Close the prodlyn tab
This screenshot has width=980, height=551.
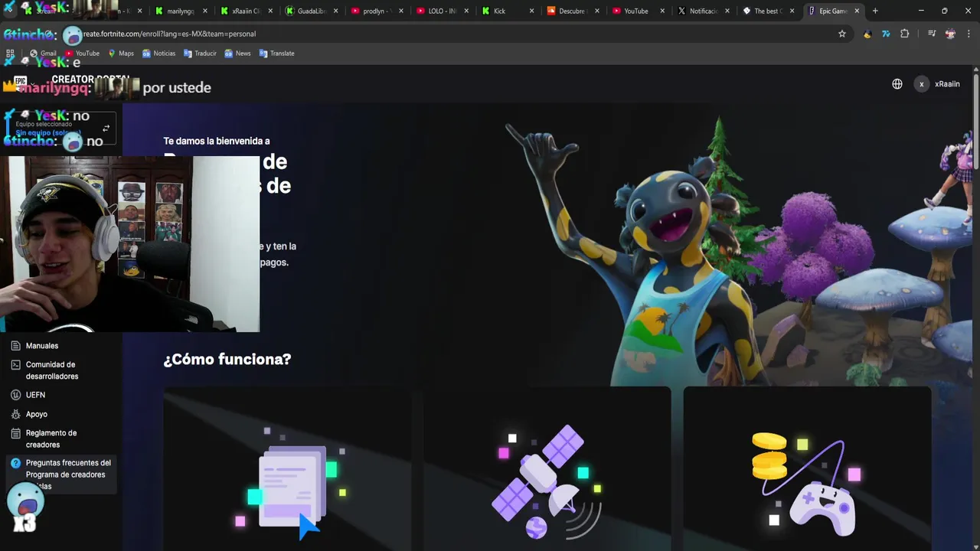tap(401, 11)
